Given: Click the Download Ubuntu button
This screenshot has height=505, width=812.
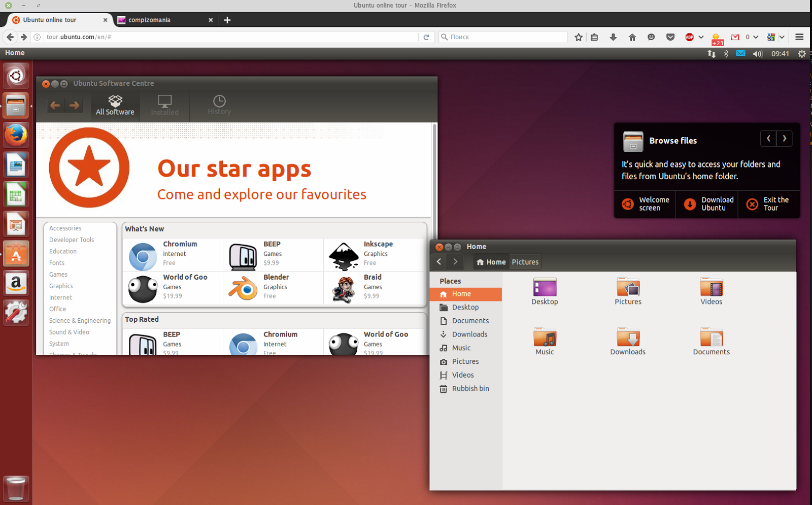Looking at the screenshot, I should point(707,204).
